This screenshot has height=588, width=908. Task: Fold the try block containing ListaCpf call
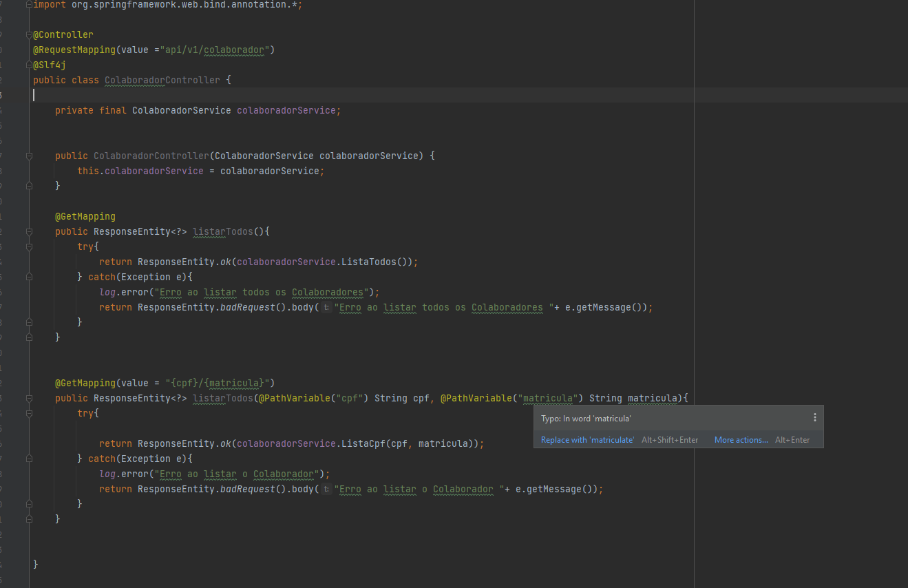(x=29, y=413)
